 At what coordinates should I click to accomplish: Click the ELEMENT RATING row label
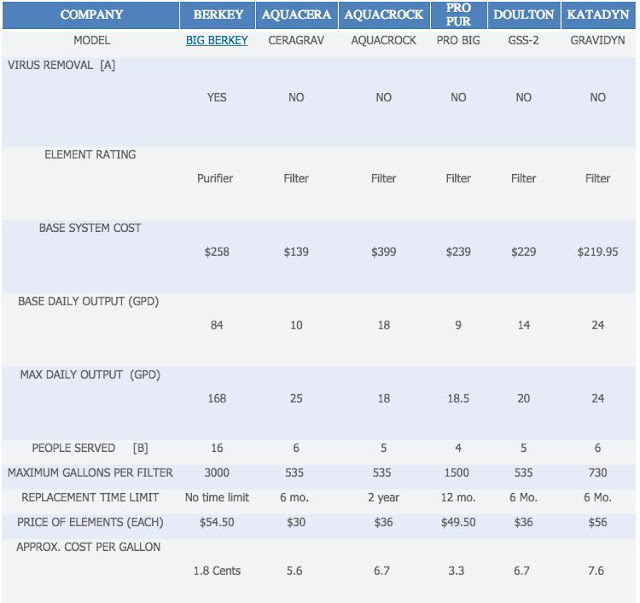tap(90, 155)
